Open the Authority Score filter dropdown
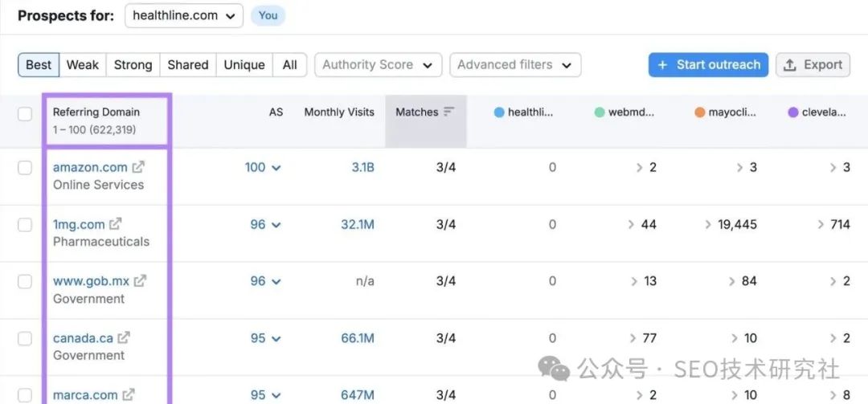The width and height of the screenshot is (868, 404). point(378,65)
